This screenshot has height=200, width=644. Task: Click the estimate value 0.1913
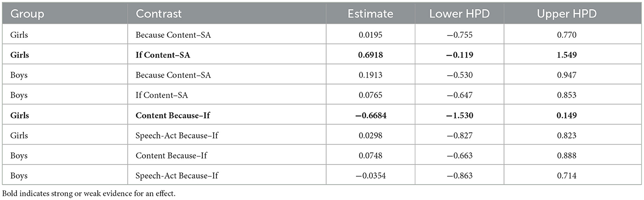pos(370,75)
